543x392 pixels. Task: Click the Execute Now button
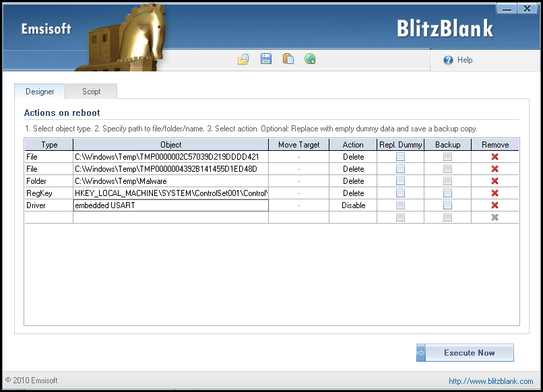tap(465, 353)
